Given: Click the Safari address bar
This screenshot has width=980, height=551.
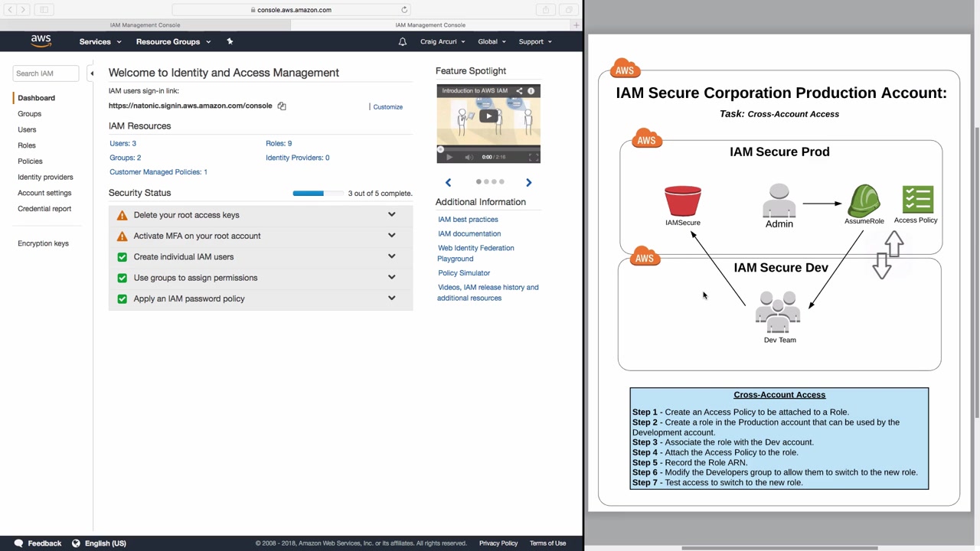Looking at the screenshot, I should [291, 10].
